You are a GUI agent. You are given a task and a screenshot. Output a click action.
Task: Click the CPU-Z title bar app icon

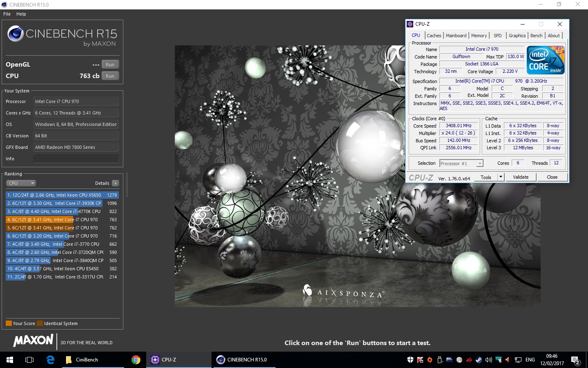click(x=410, y=24)
